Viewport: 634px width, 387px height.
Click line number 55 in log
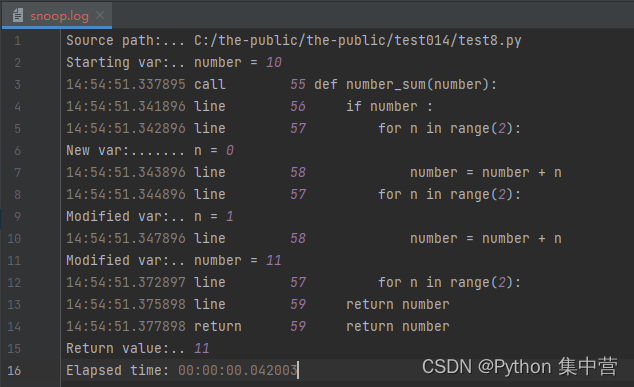(x=298, y=85)
